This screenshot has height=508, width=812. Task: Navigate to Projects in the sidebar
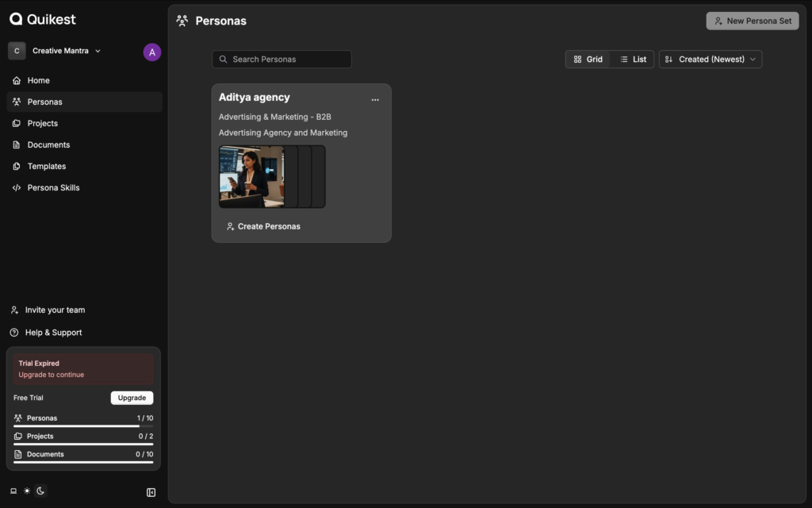click(x=42, y=124)
